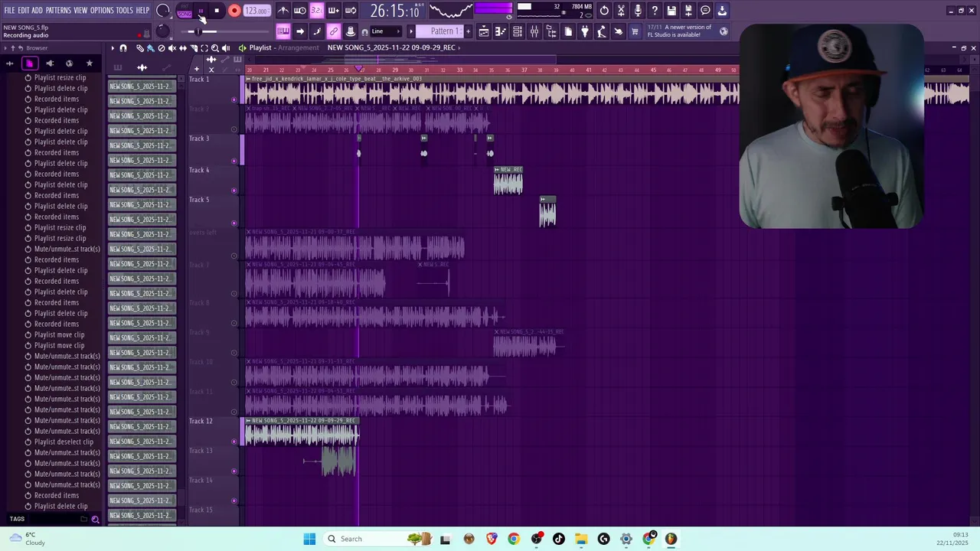This screenshot has width=980, height=551.
Task: Click the Track 5 header label
Action: (x=199, y=200)
